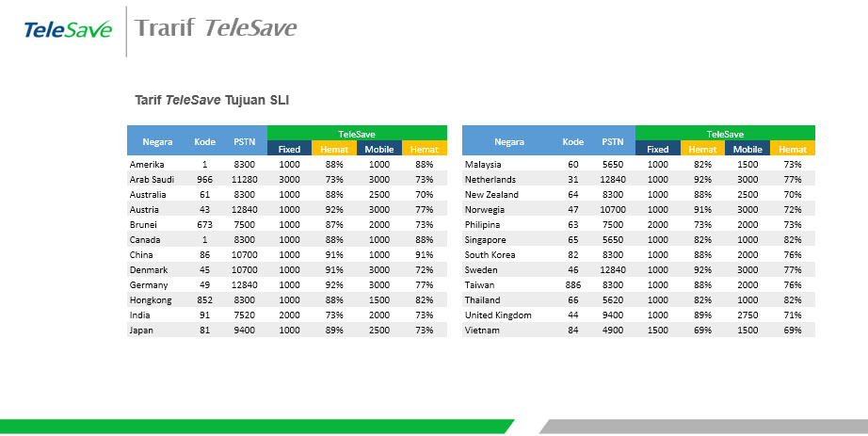This screenshot has height=436, width=868.
Task: Select the Taiwan country cell
Action: [479, 284]
